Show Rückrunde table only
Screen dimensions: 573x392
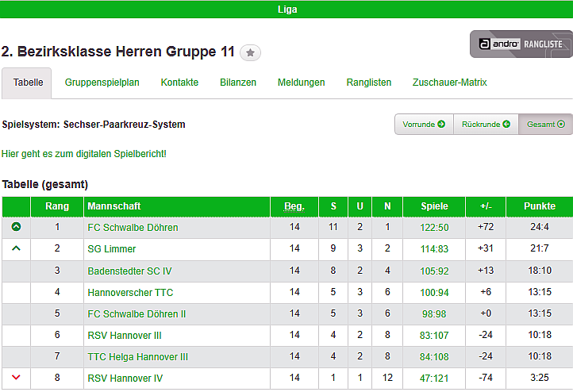tap(486, 125)
